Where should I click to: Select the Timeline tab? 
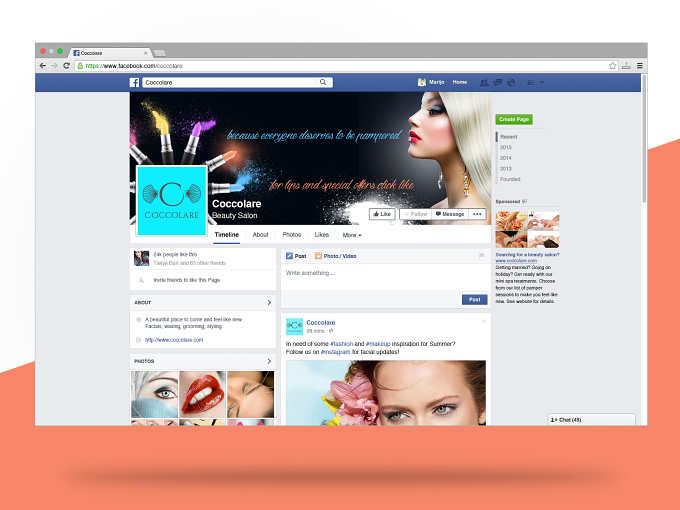click(x=226, y=235)
